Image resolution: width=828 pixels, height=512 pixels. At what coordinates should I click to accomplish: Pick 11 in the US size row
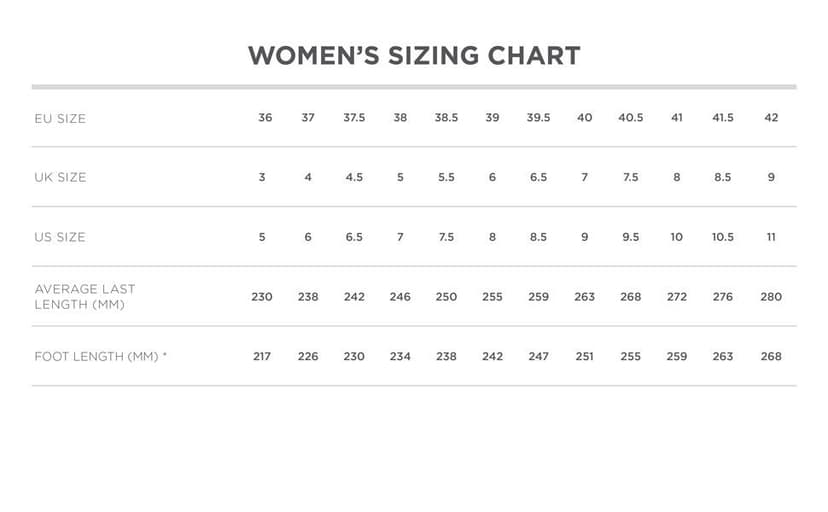[771, 237]
